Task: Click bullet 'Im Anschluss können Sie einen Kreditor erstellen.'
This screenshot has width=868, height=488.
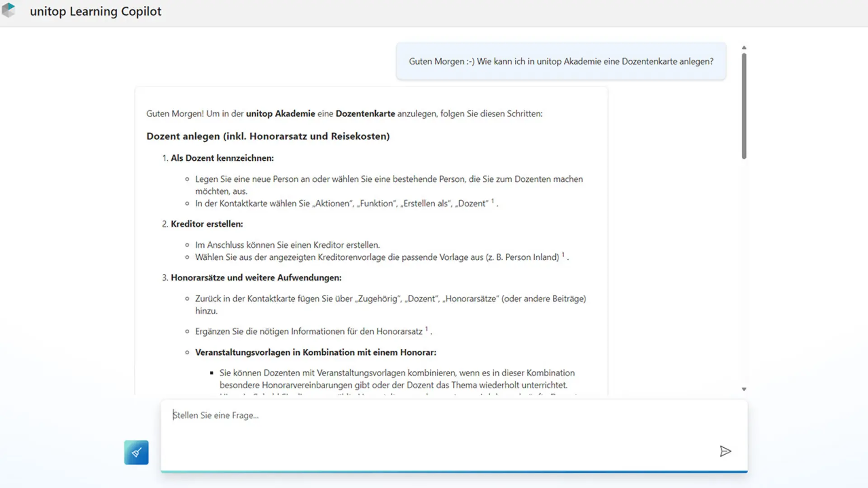Action: click(288, 245)
